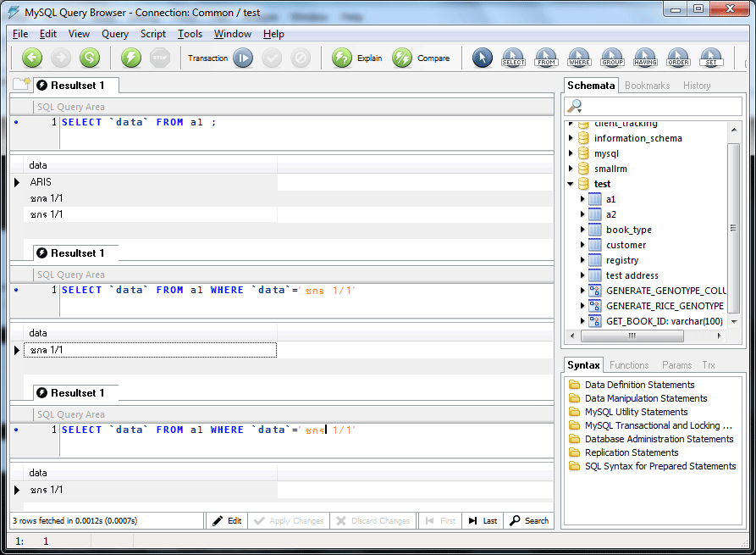Viewport: 756px width, 555px height.
Task: Click the schemata search magnifier icon
Action: tap(575, 106)
